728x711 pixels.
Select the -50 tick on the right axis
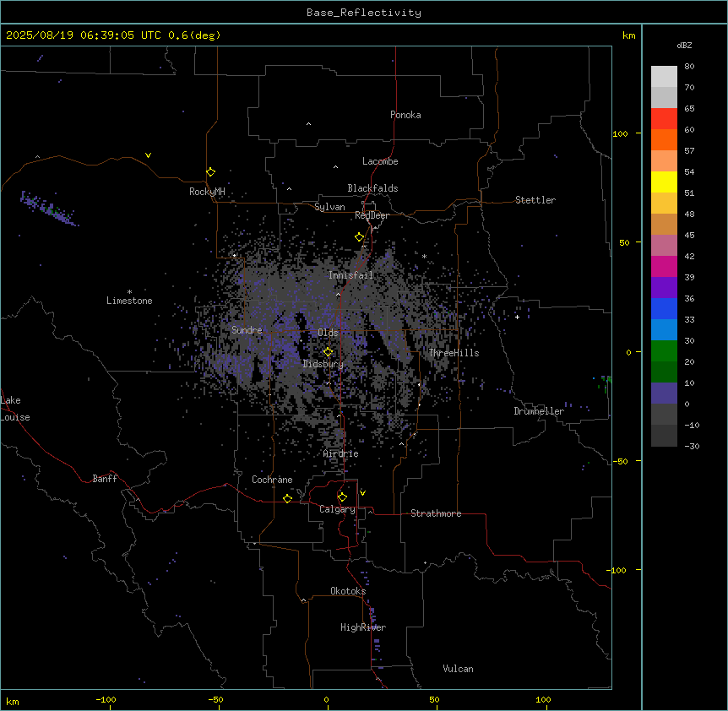pyautogui.click(x=622, y=461)
